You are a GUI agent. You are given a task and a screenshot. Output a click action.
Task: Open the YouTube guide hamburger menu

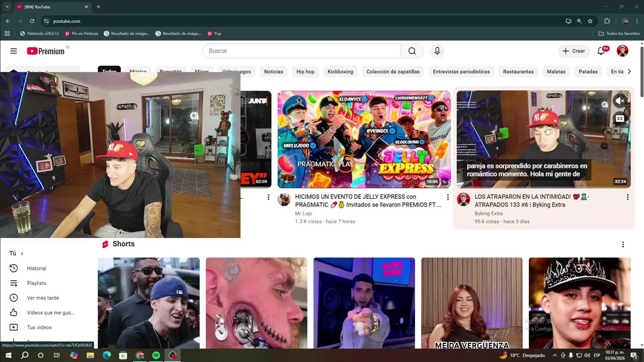14,51
